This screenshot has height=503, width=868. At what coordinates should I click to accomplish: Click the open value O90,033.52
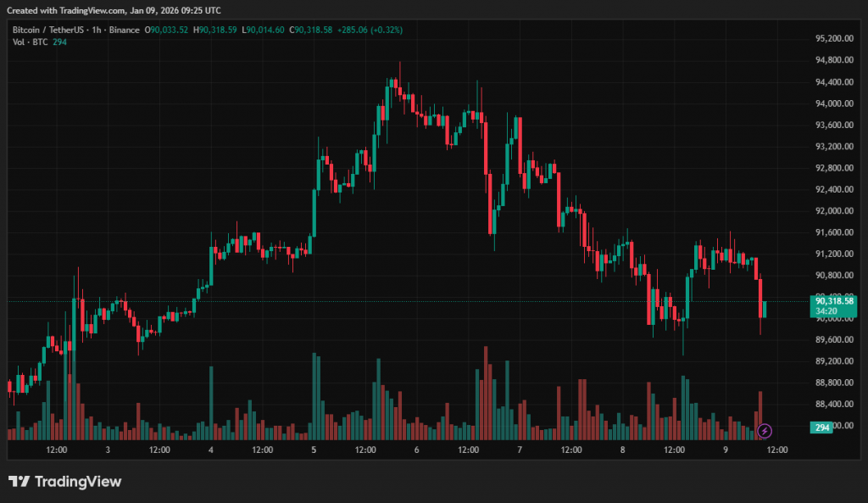168,30
